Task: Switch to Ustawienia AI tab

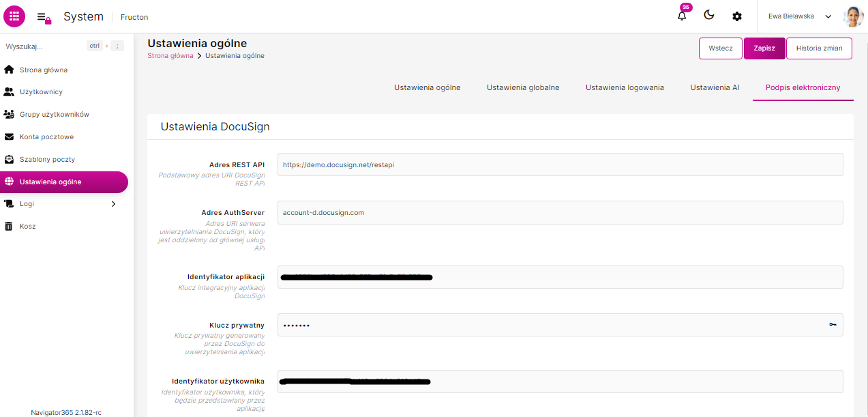Action: tap(715, 87)
